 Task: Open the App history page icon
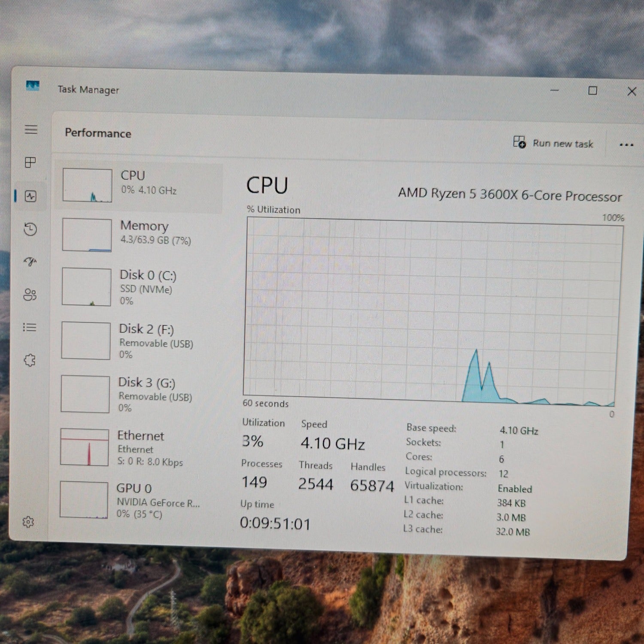pos(30,229)
